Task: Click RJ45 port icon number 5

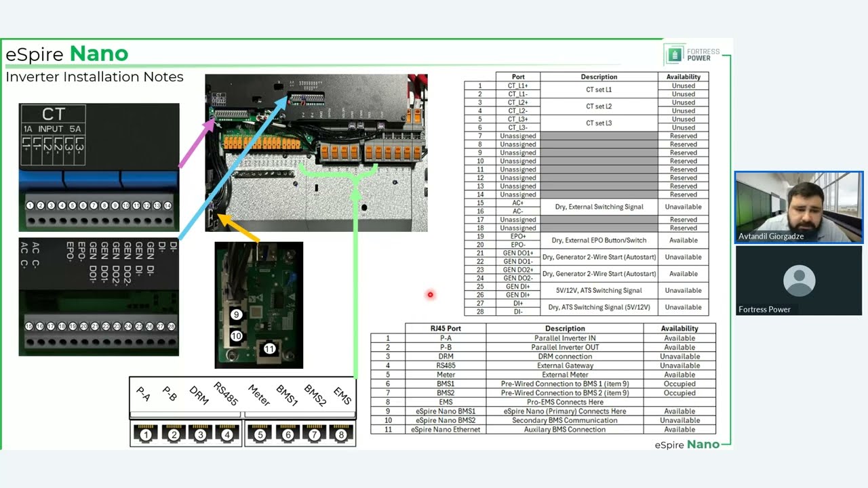Action: (260, 434)
